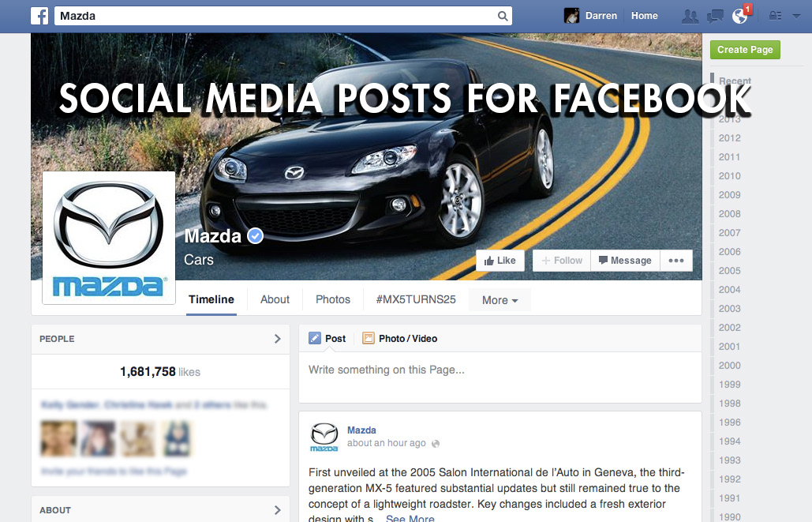Click the Create Page button
The height and width of the screenshot is (522, 812).
click(x=745, y=50)
